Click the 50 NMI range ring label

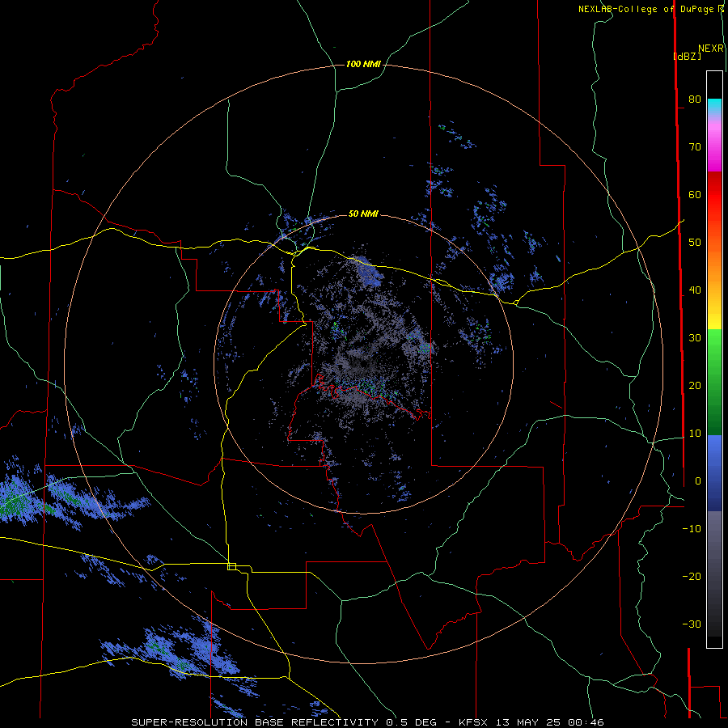(363, 214)
